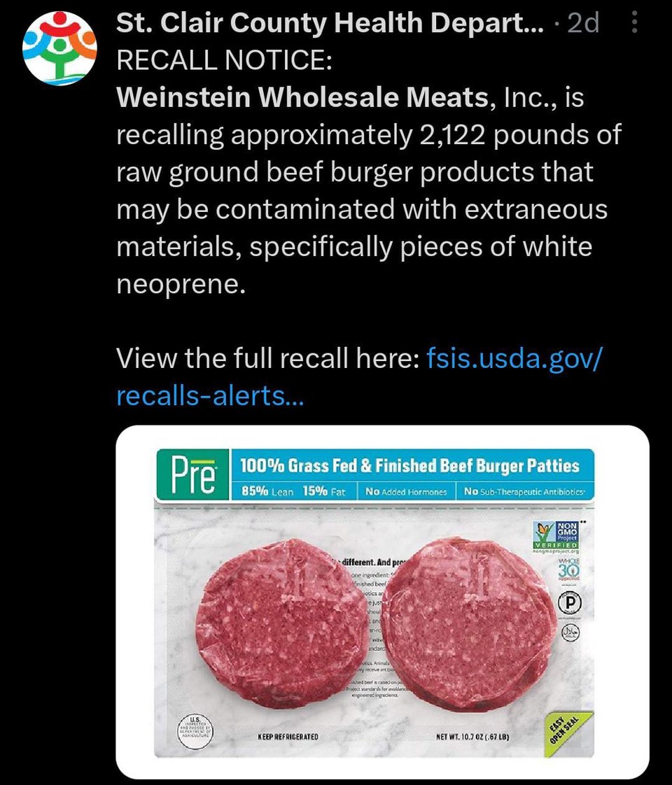Click the Non GMO Project Verified badge
This screenshot has width=672, height=785.
pos(556,535)
